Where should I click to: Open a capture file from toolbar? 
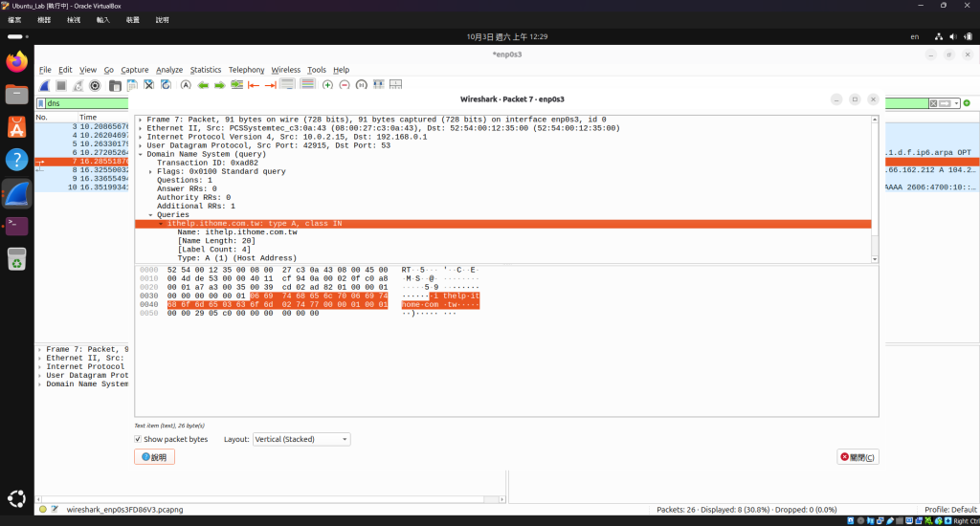tap(115, 85)
